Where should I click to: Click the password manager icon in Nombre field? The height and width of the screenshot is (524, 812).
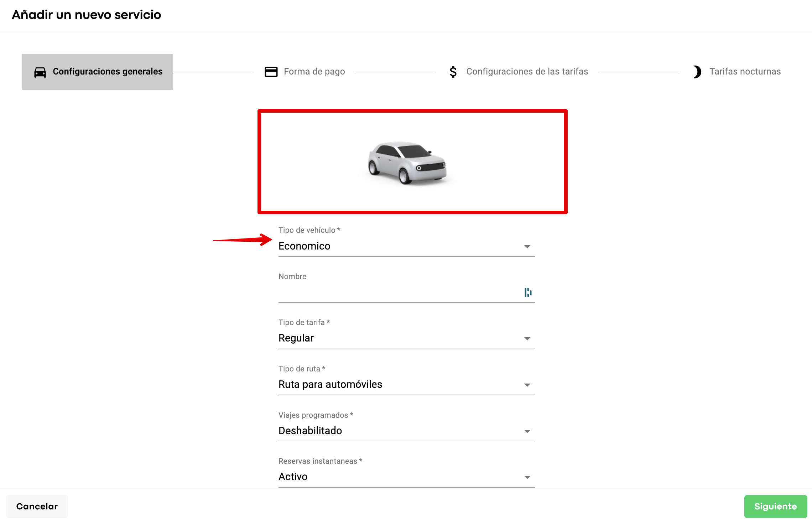click(528, 292)
